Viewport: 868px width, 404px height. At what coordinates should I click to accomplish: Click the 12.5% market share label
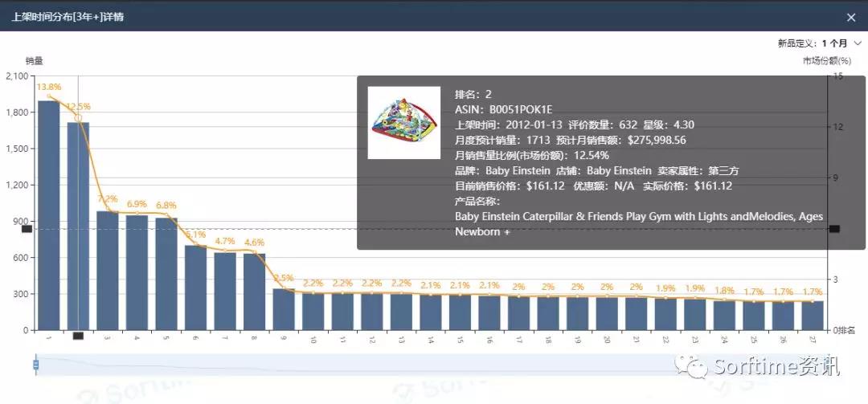coord(78,106)
